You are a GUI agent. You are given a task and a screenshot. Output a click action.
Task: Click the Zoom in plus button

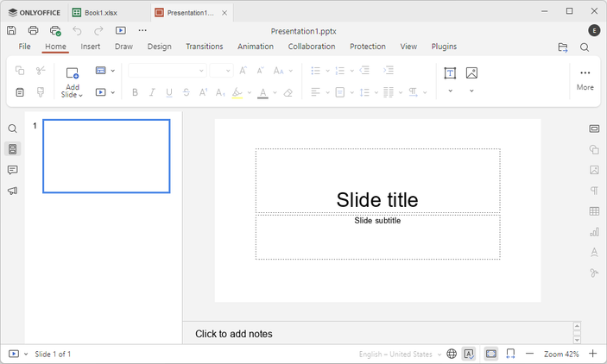coord(592,354)
